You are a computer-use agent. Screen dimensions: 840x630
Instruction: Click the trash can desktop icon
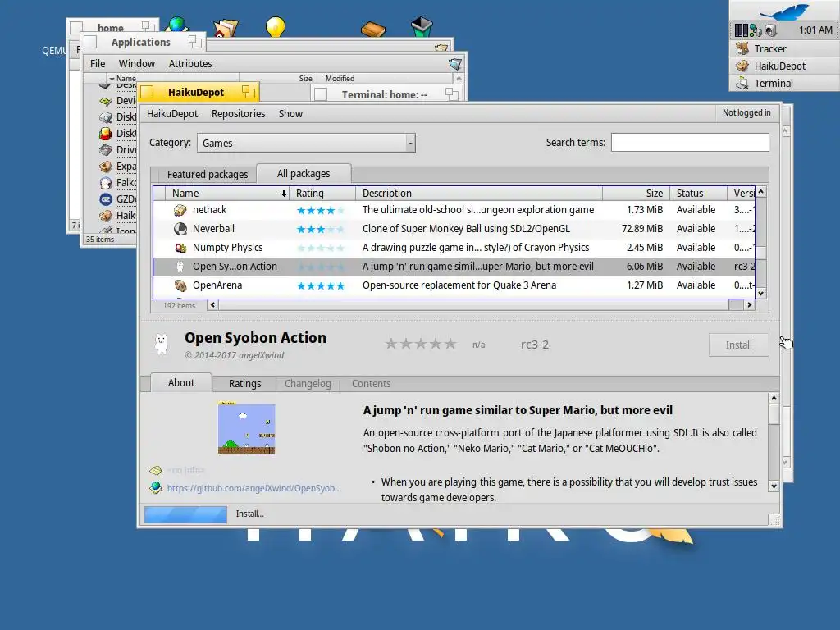(x=422, y=25)
